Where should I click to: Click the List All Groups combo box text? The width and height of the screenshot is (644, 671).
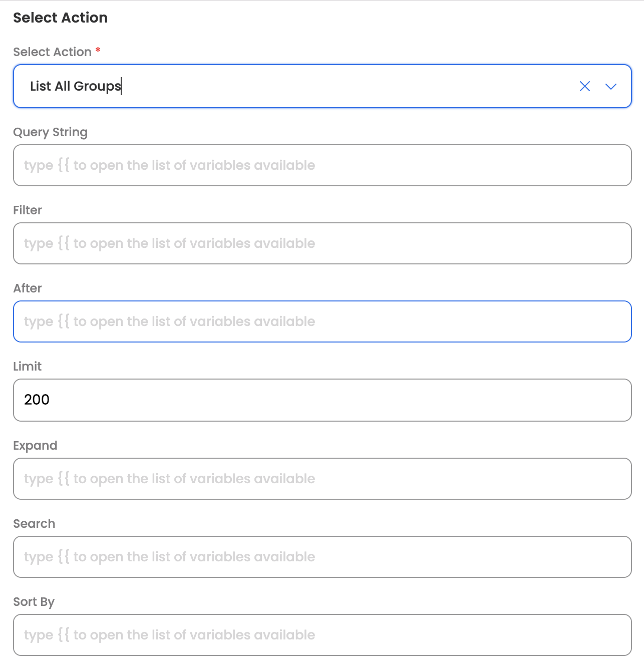(x=76, y=86)
